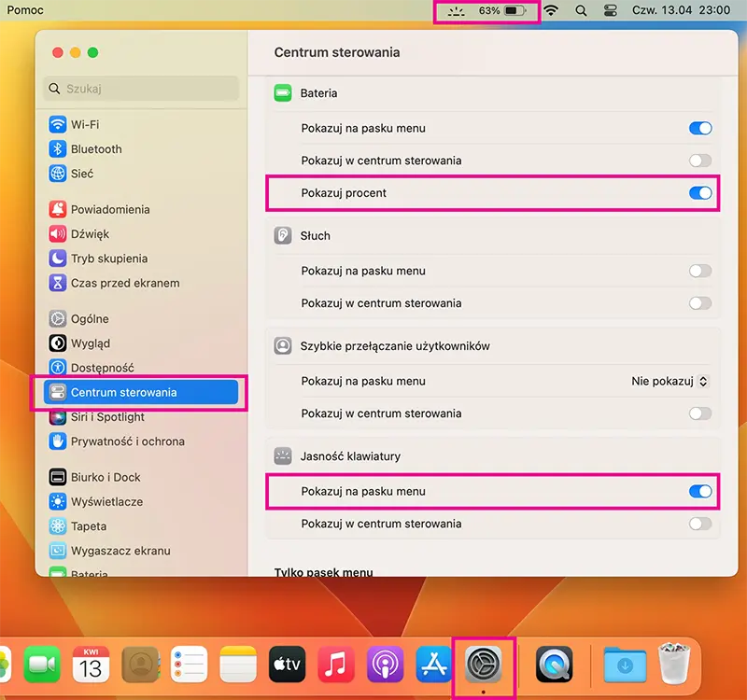Open Prywatność i ochrona settings
The height and width of the screenshot is (700, 747).
(127, 441)
